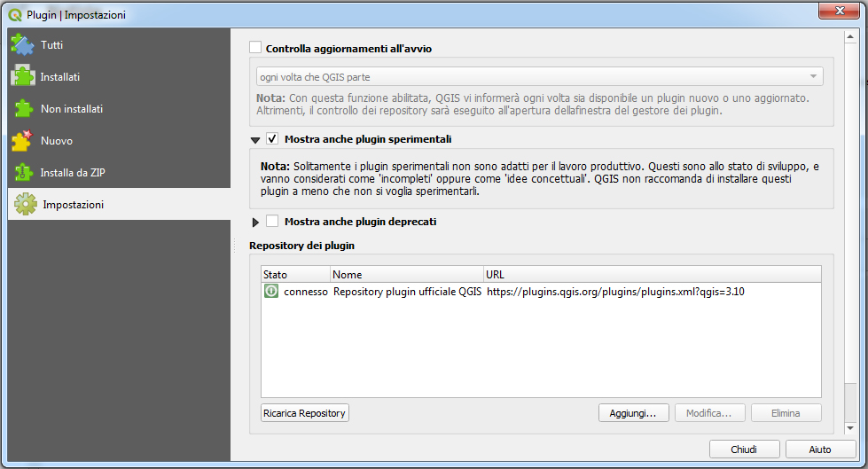
Task: Open the Nuovo plugins tab
Action: [x=119, y=141]
